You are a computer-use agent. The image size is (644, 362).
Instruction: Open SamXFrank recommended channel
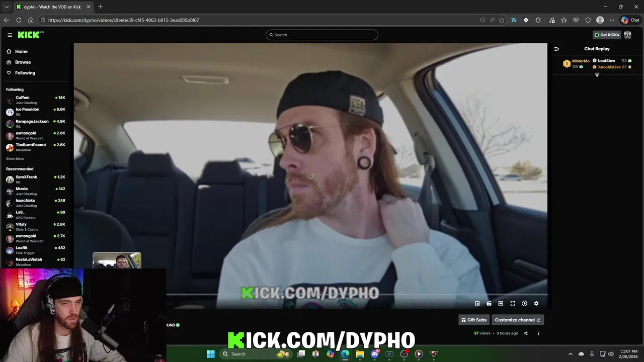[x=35, y=179]
